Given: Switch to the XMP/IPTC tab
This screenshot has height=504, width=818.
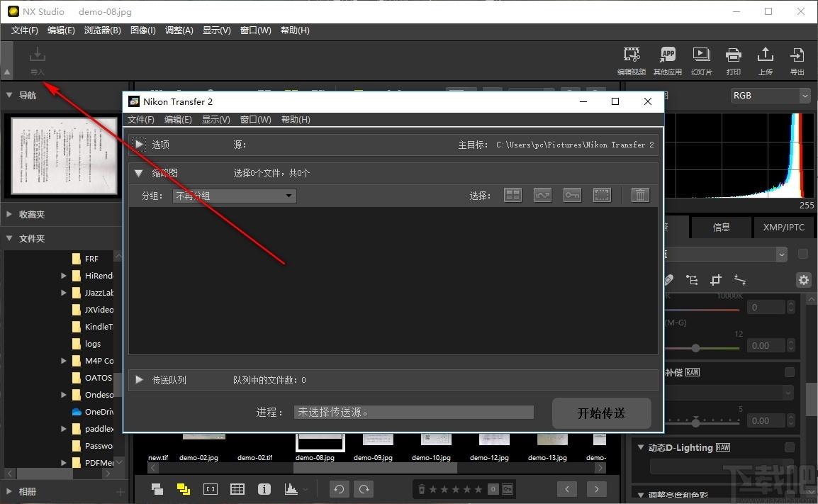Looking at the screenshot, I should [783, 227].
